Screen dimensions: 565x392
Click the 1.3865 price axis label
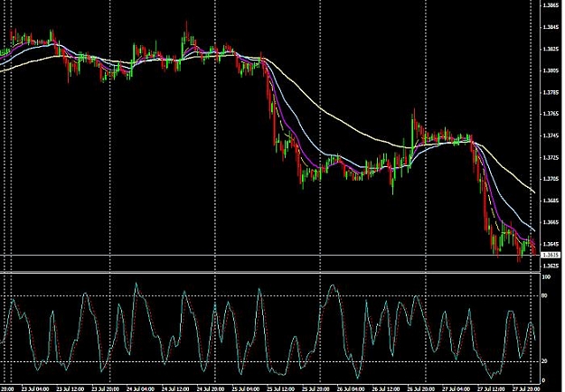(x=551, y=5)
